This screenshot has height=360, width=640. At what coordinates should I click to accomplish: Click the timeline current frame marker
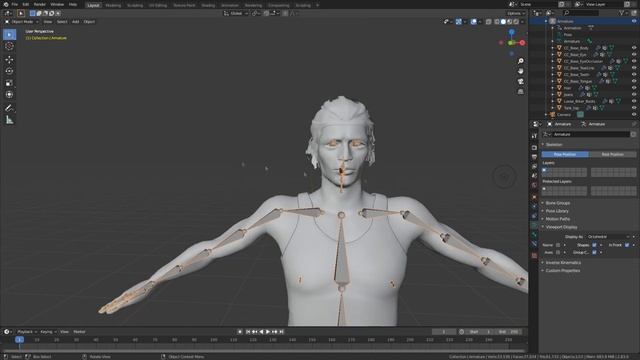point(19,340)
